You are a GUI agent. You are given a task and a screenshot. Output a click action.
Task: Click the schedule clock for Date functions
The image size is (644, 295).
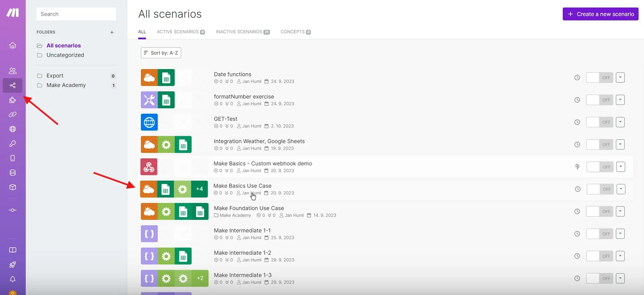577,78
